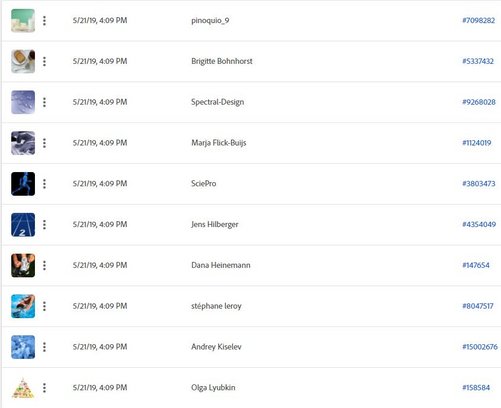The width and height of the screenshot is (501, 408).
Task: Click the swimmer thumbnail by stéphane leroy
Action: point(23,306)
